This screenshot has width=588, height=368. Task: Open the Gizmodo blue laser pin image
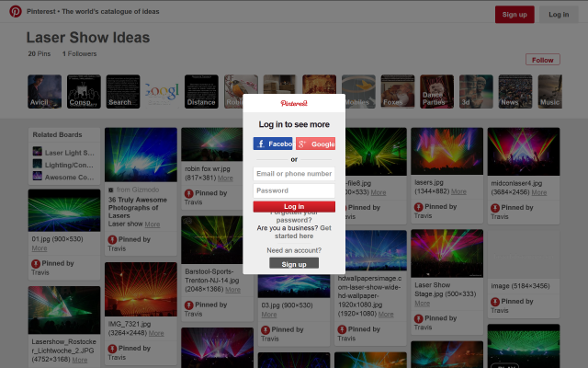pyautogui.click(x=141, y=155)
